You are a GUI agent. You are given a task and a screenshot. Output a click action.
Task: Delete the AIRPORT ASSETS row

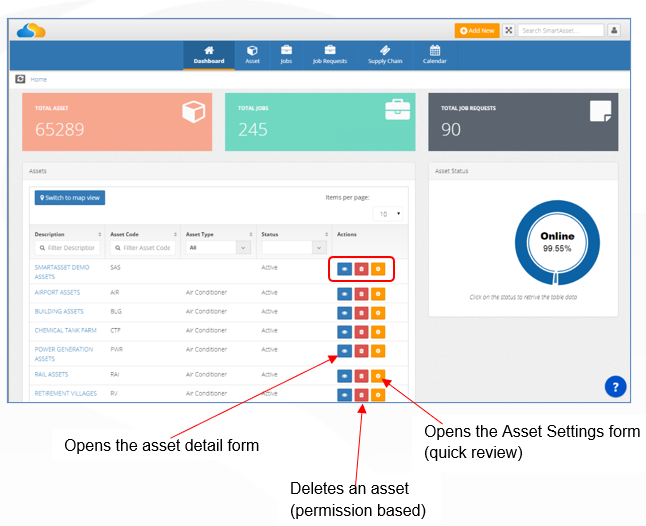361,294
